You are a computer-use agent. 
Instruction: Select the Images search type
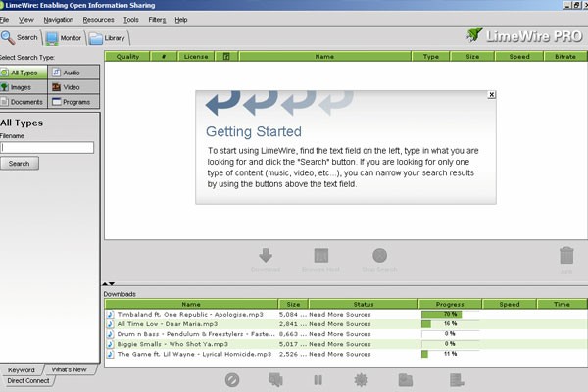[x=24, y=87]
